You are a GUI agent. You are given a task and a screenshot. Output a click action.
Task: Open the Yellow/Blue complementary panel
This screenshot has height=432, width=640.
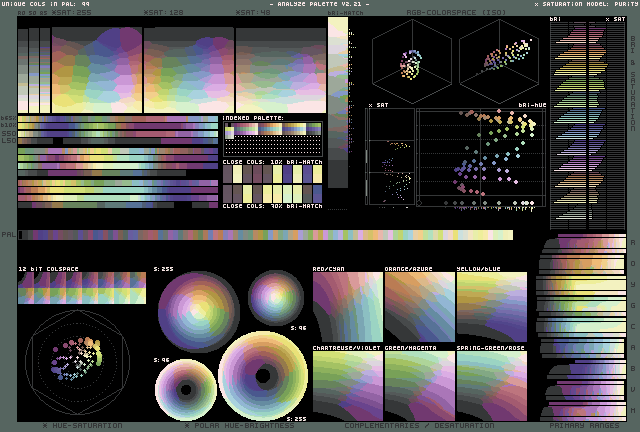(x=491, y=309)
